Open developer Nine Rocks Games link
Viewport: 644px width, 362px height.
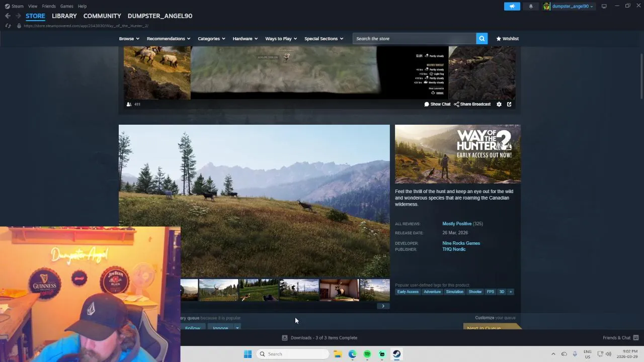461,243
